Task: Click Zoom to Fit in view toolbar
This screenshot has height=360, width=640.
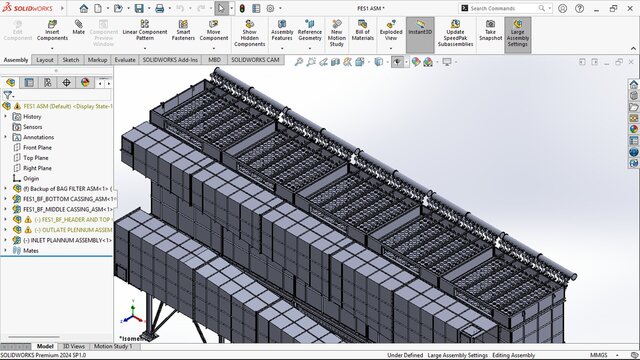Action: [x=299, y=62]
